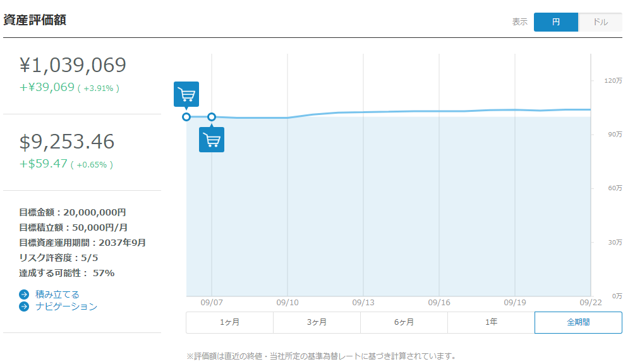635x364 pixels.
Task: Show the 3ヶ月 period range
Action: (x=317, y=322)
